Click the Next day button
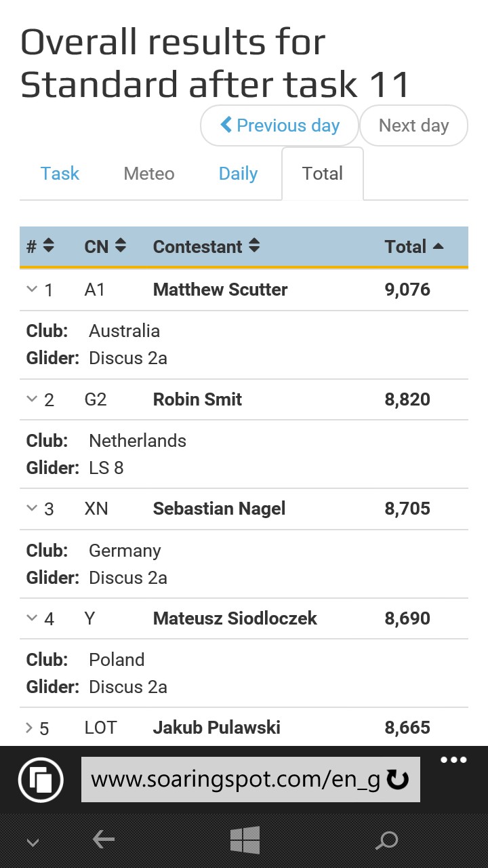Screen dimensions: 488x868 pyautogui.click(x=413, y=125)
